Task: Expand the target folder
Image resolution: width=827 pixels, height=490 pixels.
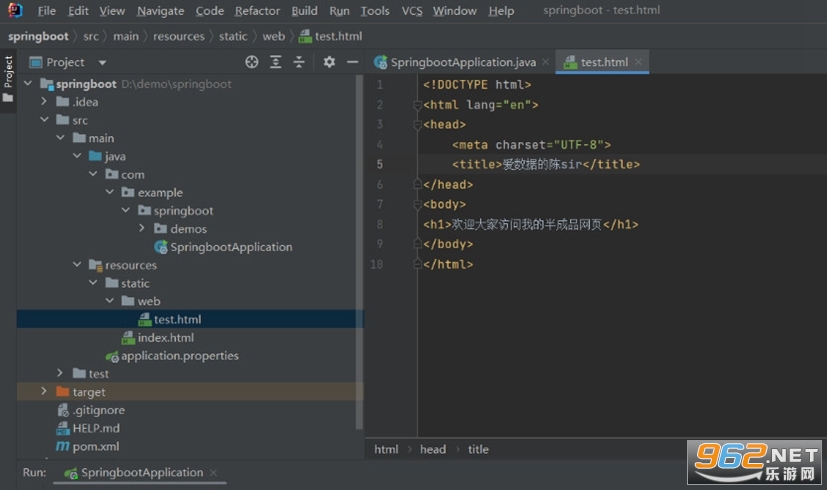Action: coord(44,391)
